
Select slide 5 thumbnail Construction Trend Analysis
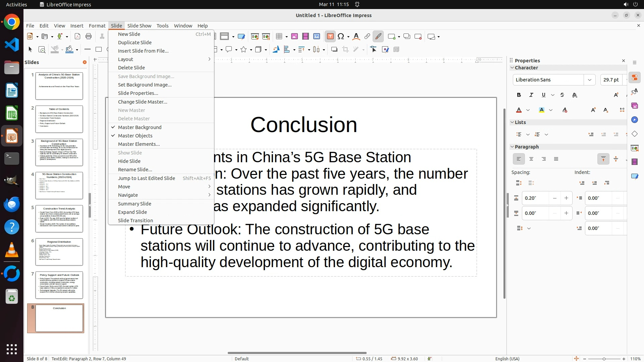(x=59, y=219)
